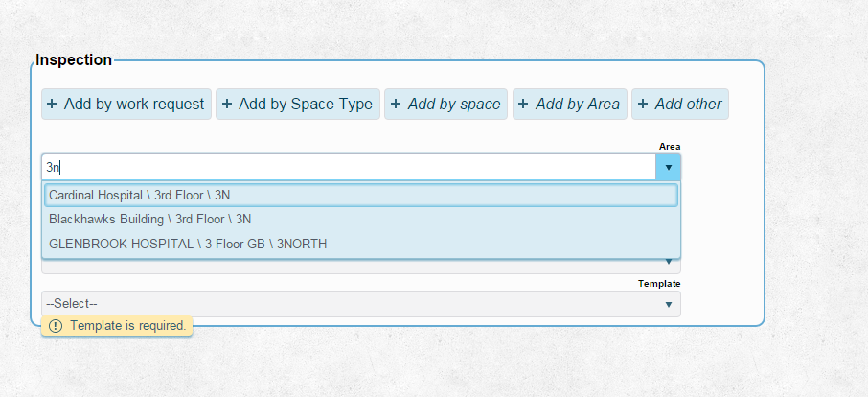
Task: Click the warning icon in the Template required tooltip
Action: tap(56, 326)
